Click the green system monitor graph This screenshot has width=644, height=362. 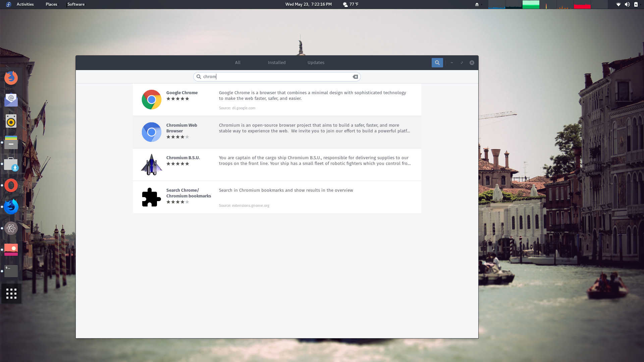click(531, 4)
